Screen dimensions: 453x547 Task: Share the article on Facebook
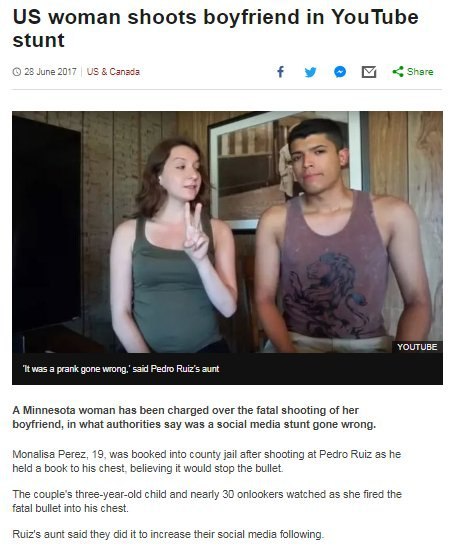280,72
